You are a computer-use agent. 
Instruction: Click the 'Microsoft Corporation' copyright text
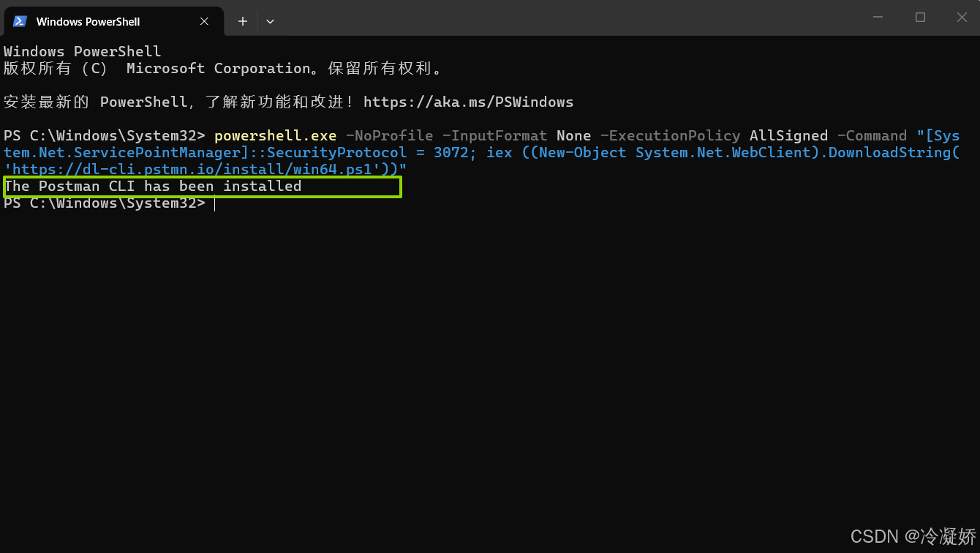point(219,69)
